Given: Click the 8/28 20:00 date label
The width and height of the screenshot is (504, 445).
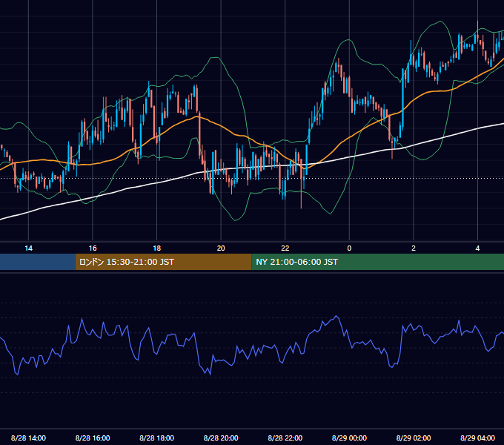Looking at the screenshot, I should [x=221, y=438].
